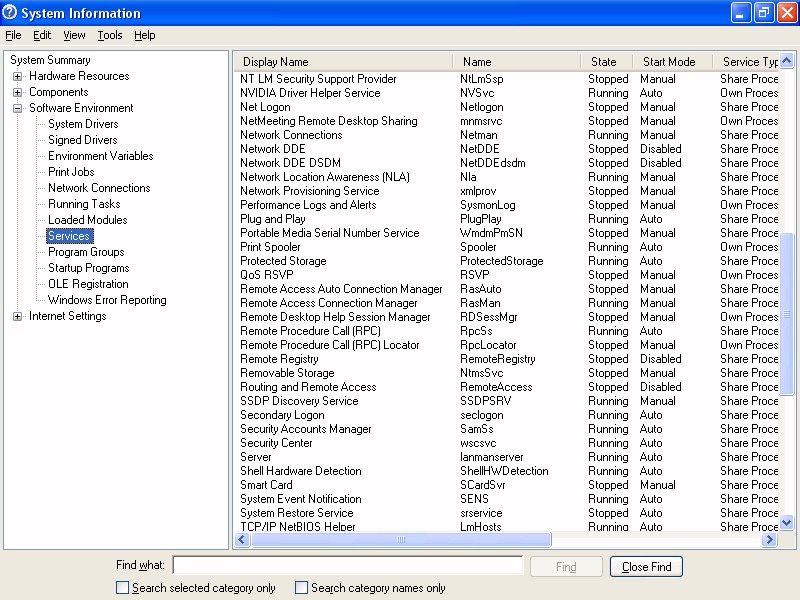
Task: Click the horizontal scrollbar left arrow
Action: 241,540
